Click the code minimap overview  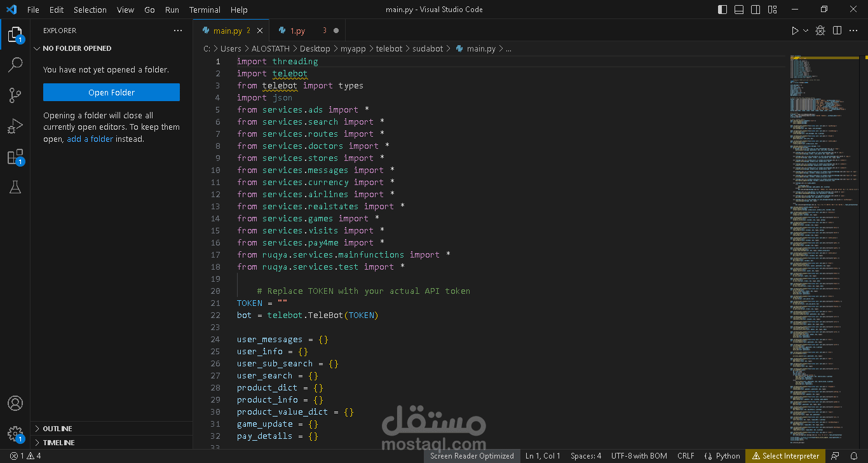[825, 249]
